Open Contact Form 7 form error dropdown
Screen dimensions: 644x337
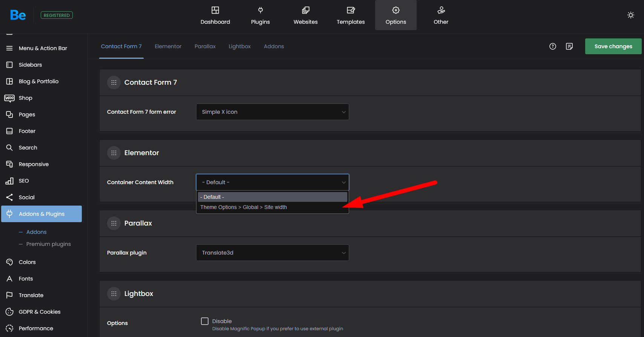coord(273,112)
